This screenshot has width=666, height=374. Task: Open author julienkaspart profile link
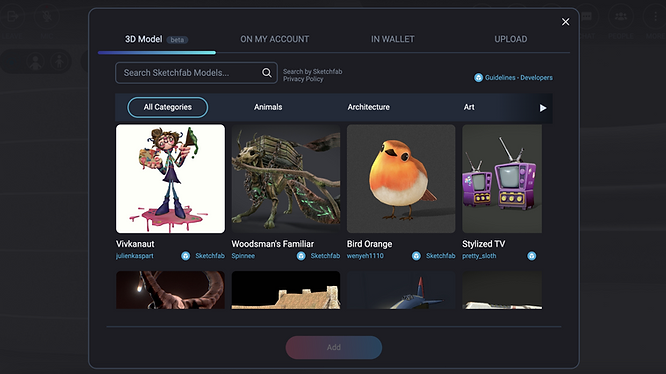pos(135,256)
